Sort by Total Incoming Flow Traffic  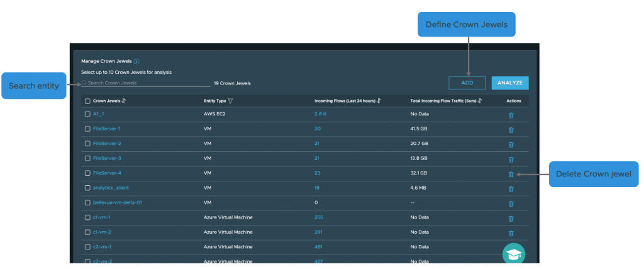[479, 101]
